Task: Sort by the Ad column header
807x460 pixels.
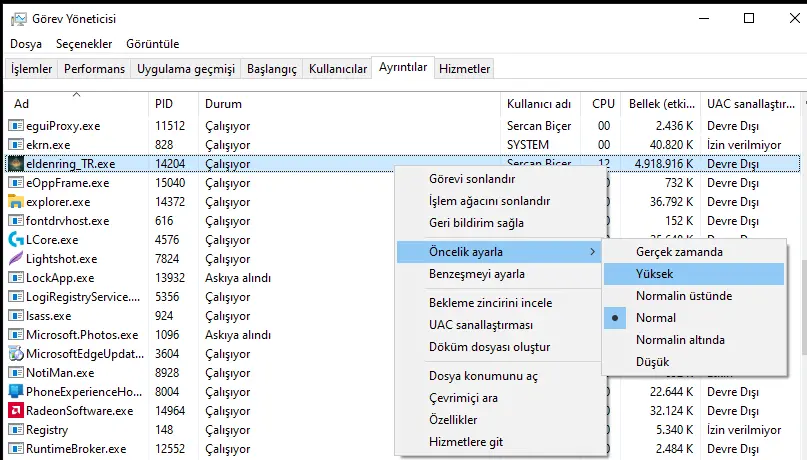Action: [76, 103]
